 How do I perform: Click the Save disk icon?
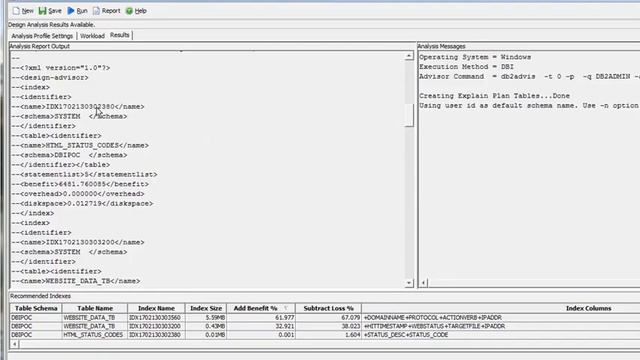[x=42, y=11]
